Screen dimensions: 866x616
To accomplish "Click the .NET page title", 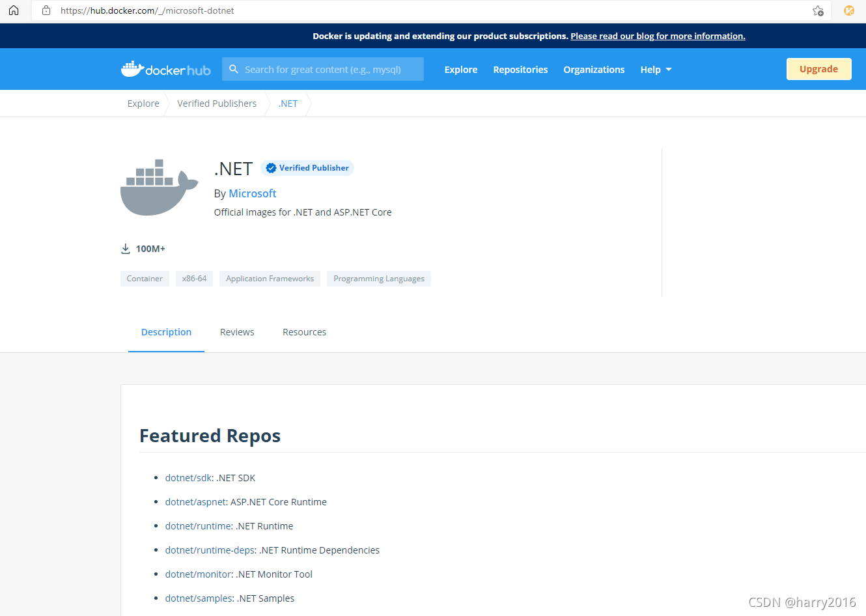I will (x=233, y=169).
